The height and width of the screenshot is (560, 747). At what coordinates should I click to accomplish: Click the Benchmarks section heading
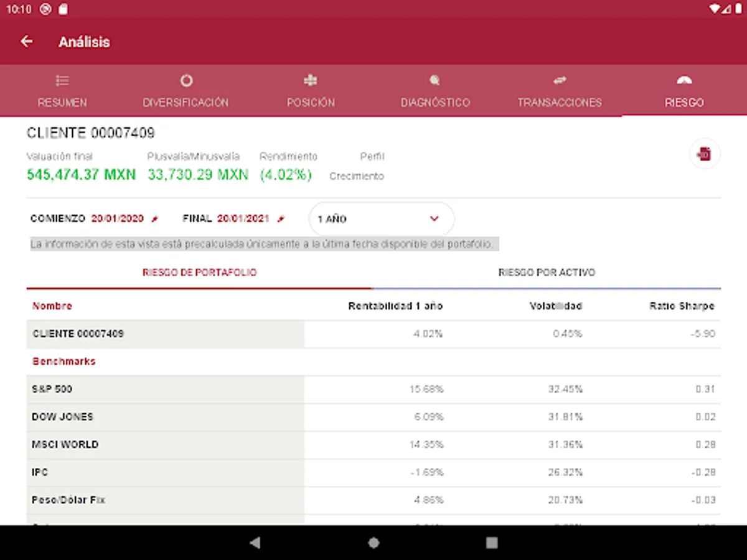click(x=64, y=362)
